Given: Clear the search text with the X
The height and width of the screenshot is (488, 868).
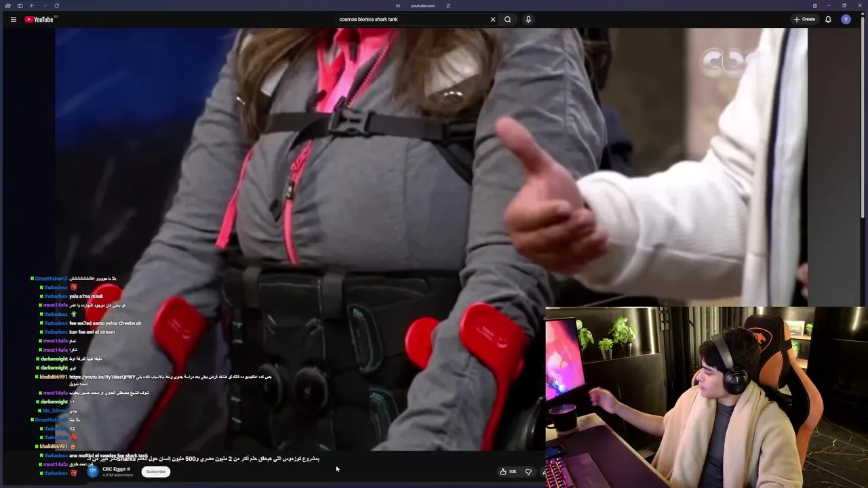Looking at the screenshot, I should pyautogui.click(x=493, y=20).
